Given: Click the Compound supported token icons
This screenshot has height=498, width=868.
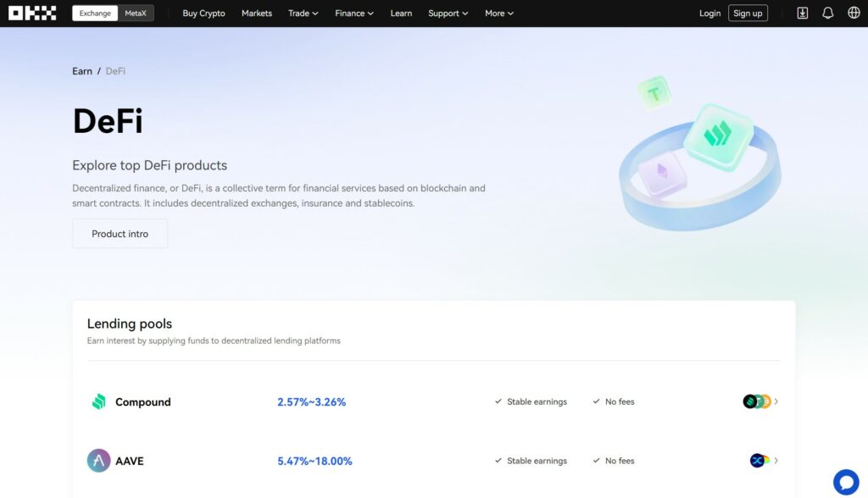Looking at the screenshot, I should [756, 401].
